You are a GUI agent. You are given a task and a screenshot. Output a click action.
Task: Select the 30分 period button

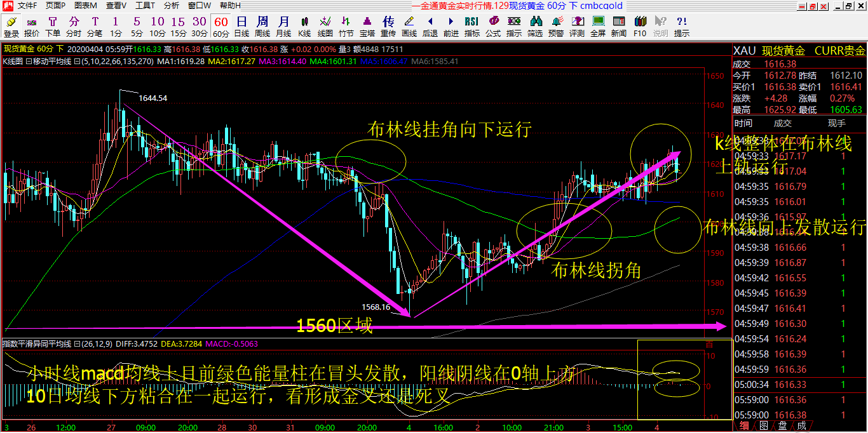200,27
